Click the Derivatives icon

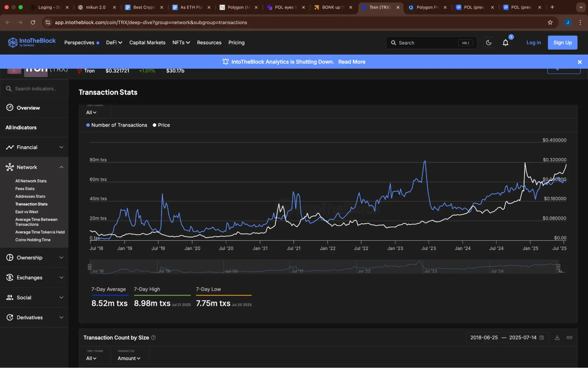[x=10, y=317]
